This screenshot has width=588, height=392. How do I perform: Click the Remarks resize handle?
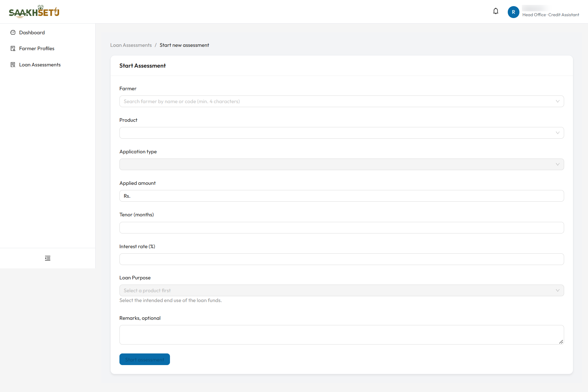click(561, 342)
